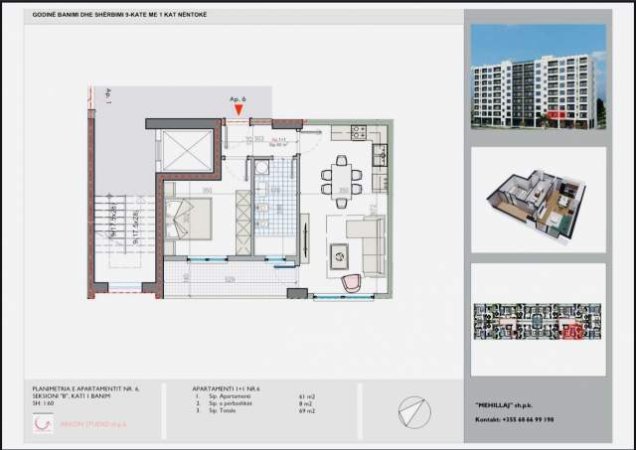
Task: Click the '8 m2' area value
Action: (307, 404)
